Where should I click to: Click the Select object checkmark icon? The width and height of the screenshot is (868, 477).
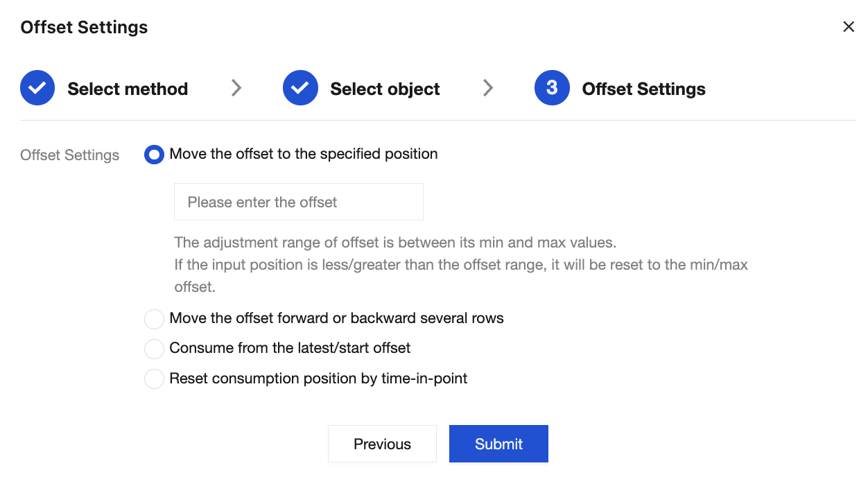click(x=300, y=89)
